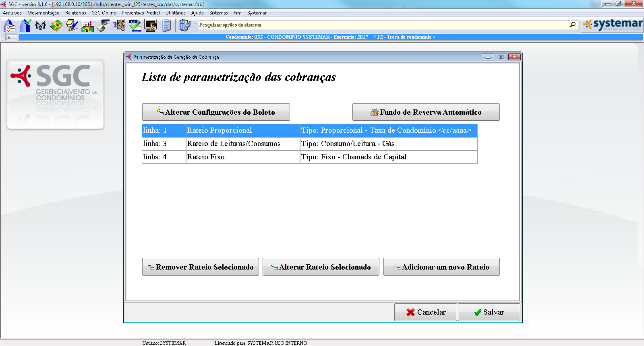Expand the small arrow panel below toolbar

(12, 37)
